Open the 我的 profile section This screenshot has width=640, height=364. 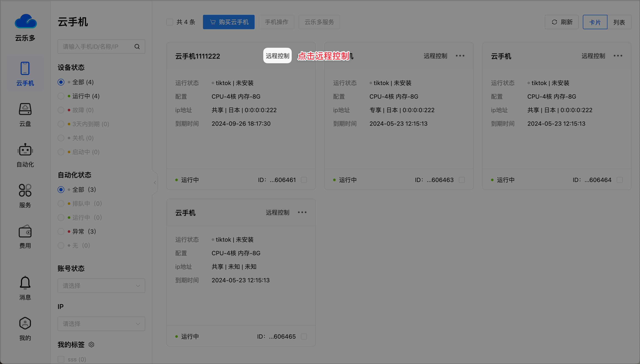coord(25,329)
